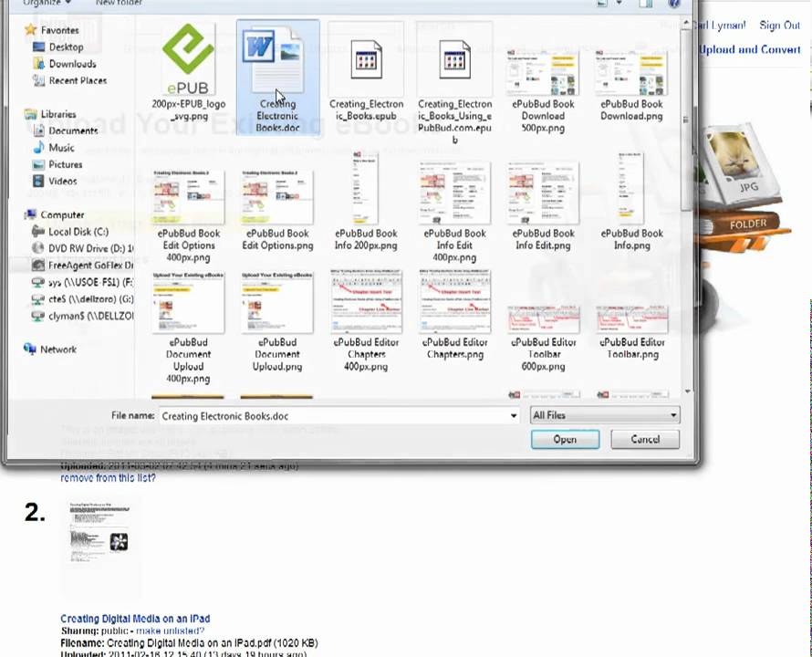812x657 pixels.
Task: Open Local Disk (C:)
Action: (78, 232)
